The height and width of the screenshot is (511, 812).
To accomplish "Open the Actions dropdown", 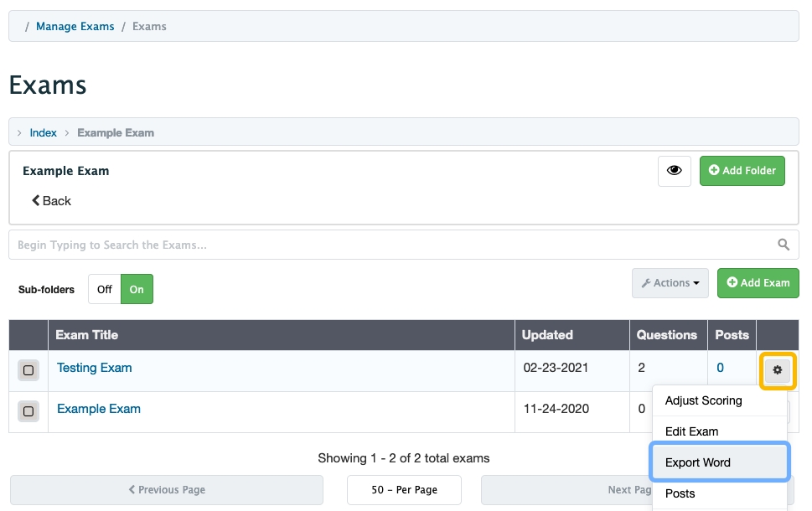I will coord(670,283).
